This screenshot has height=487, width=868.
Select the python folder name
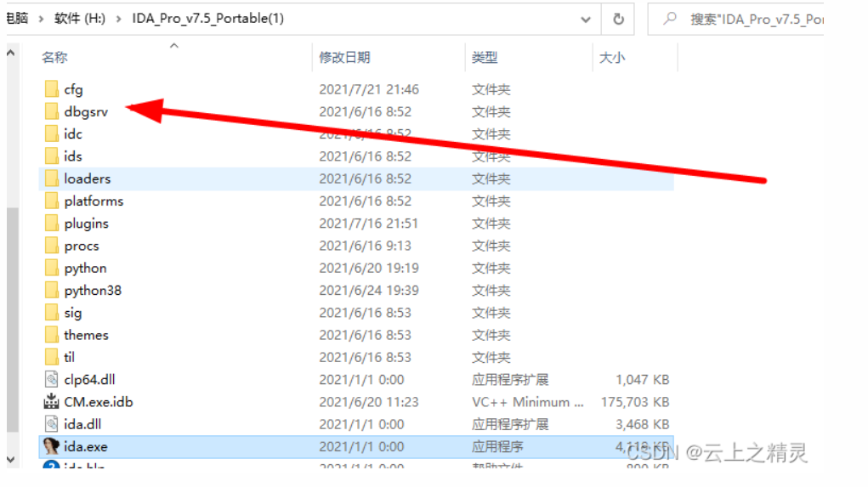pyautogui.click(x=85, y=269)
